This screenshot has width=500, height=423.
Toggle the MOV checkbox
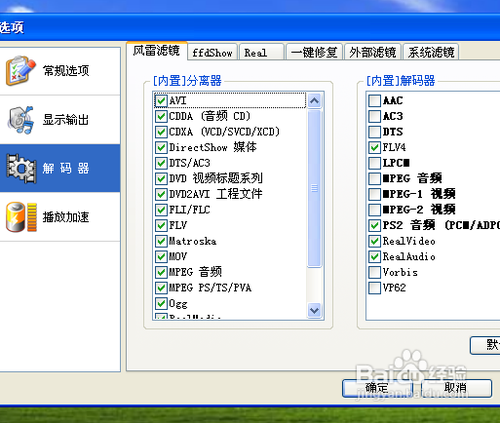pos(161,256)
